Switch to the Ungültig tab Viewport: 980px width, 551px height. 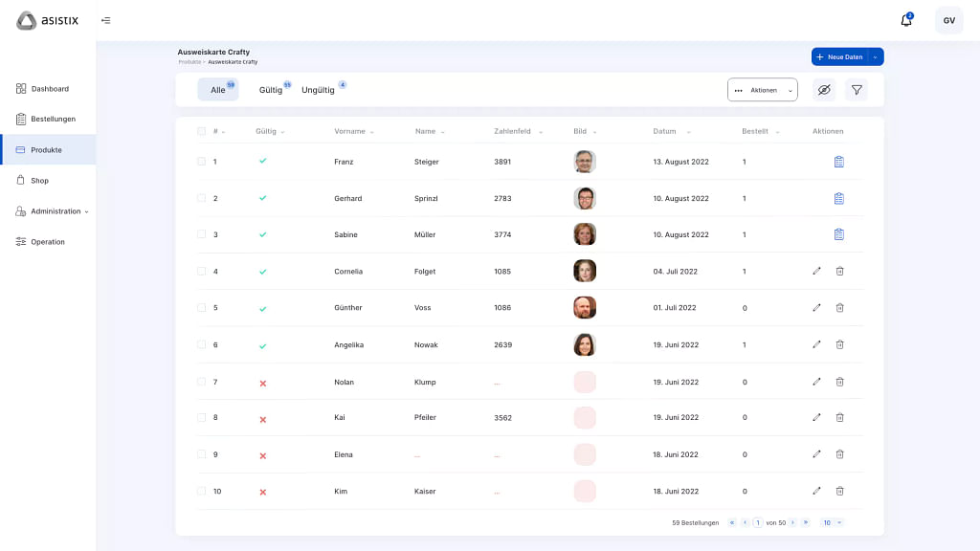(318, 90)
